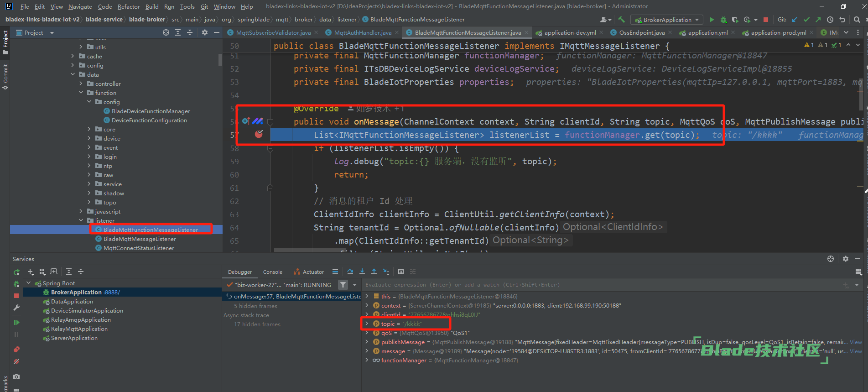Open the :8888/ link for BrokerApplication

click(112, 292)
